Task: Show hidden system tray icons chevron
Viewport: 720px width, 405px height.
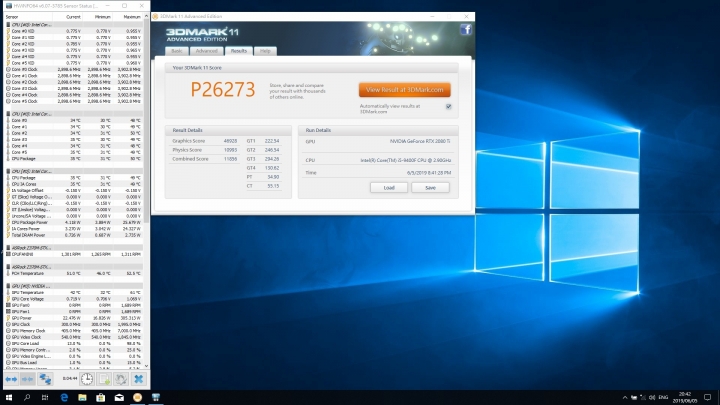Action: [624, 398]
